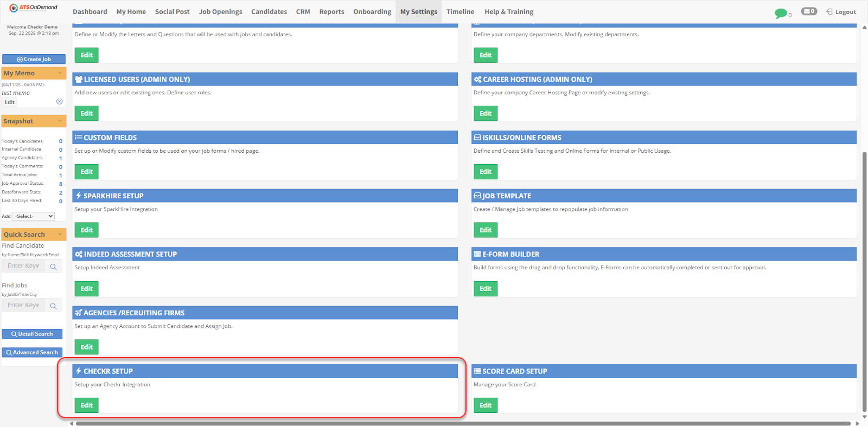
Task: Click the E-Form Builder header icon
Action: coord(477,254)
